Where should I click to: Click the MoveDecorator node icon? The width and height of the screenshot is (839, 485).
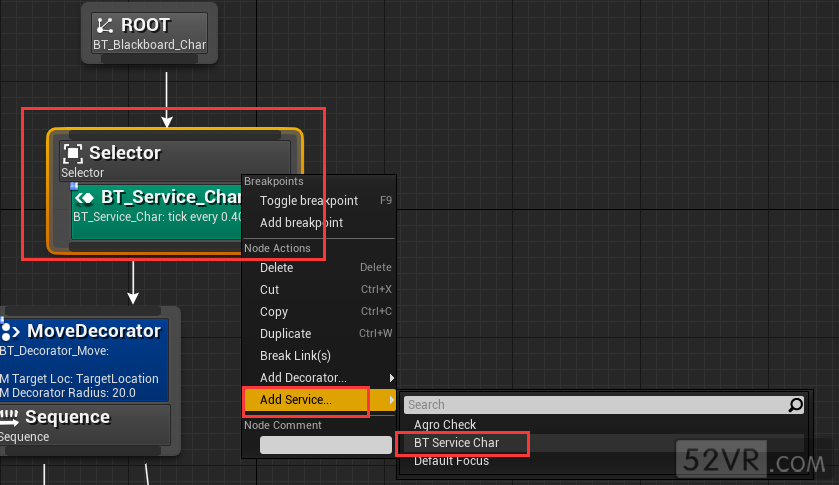click(11, 331)
